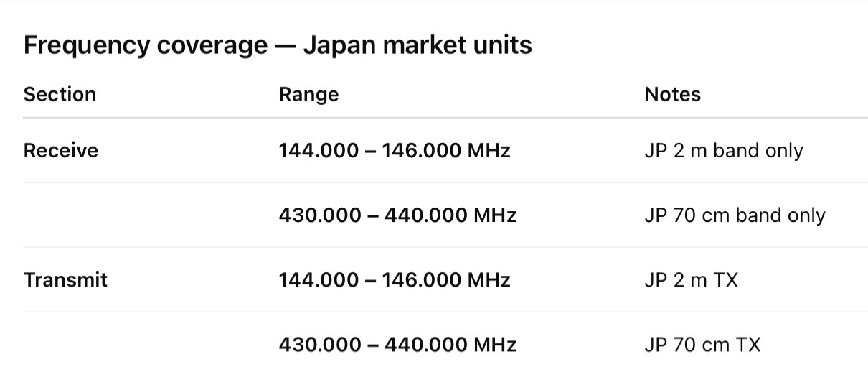
Task: Click the "JP 2 m band only" note
Action: 724,151
